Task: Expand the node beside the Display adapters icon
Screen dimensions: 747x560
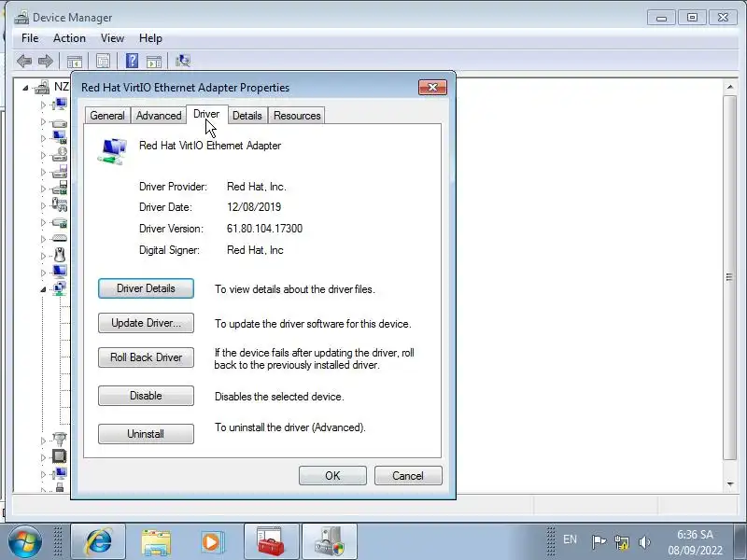Action: click(x=43, y=138)
